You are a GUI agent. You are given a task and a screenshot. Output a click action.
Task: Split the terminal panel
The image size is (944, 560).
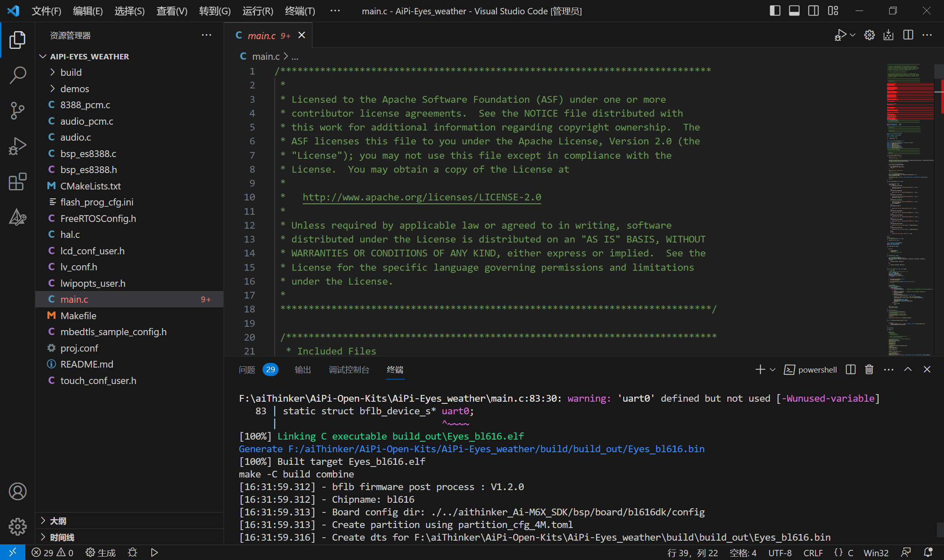point(850,370)
